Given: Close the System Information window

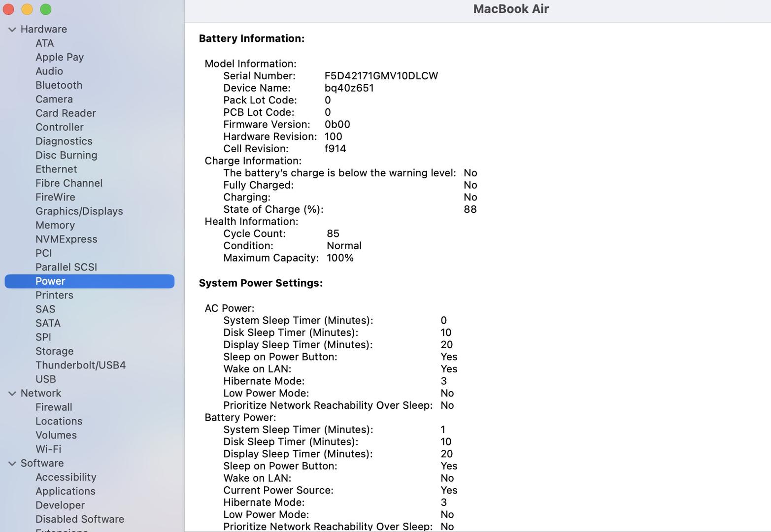Looking at the screenshot, I should 8,9.
